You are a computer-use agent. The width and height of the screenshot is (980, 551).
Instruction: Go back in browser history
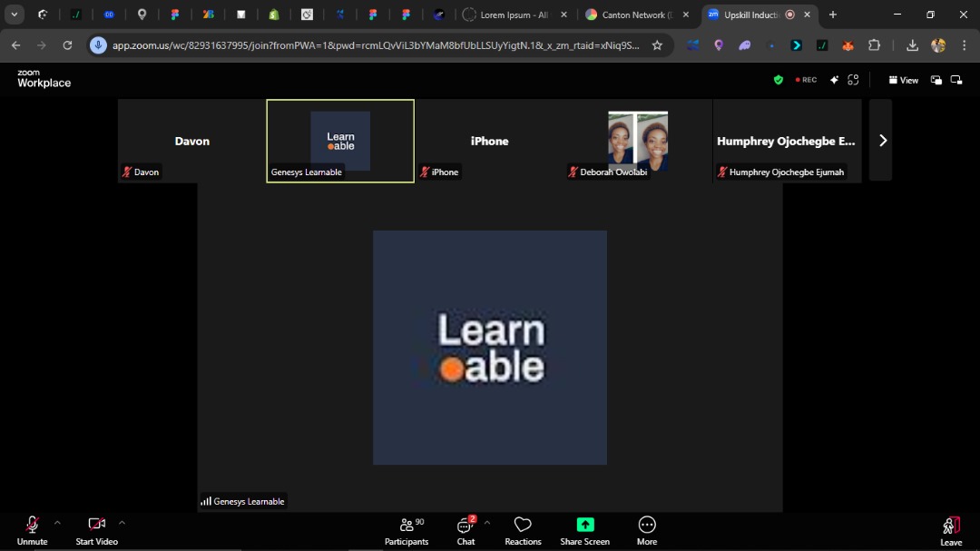click(15, 45)
